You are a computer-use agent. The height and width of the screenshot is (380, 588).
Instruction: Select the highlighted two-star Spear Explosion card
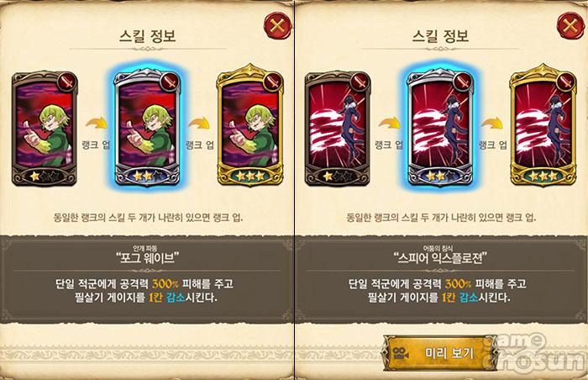point(440,128)
